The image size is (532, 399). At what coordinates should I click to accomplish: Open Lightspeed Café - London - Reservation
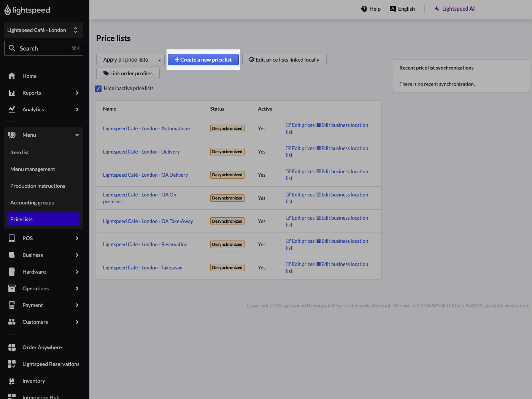pyautogui.click(x=145, y=244)
